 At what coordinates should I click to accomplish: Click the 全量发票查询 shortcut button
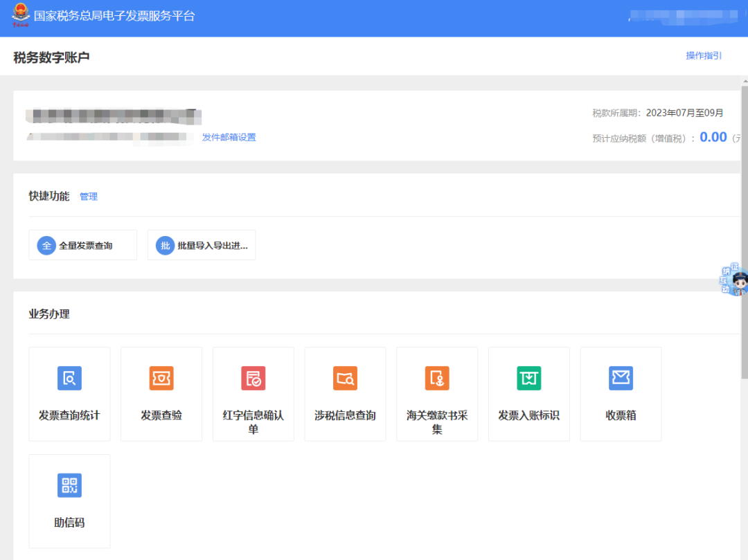(x=83, y=246)
